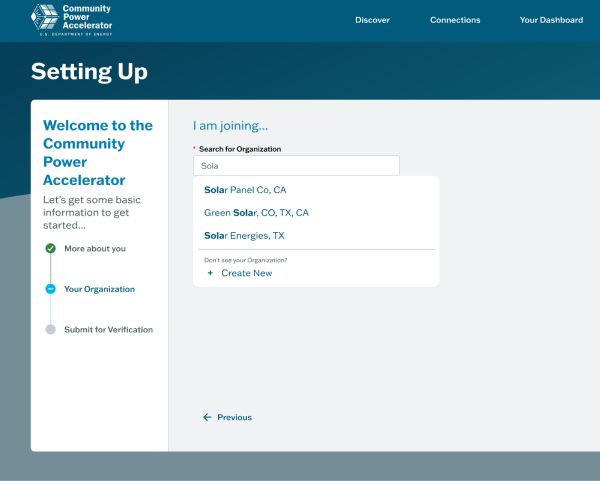Open the Connections menu item

pos(455,20)
